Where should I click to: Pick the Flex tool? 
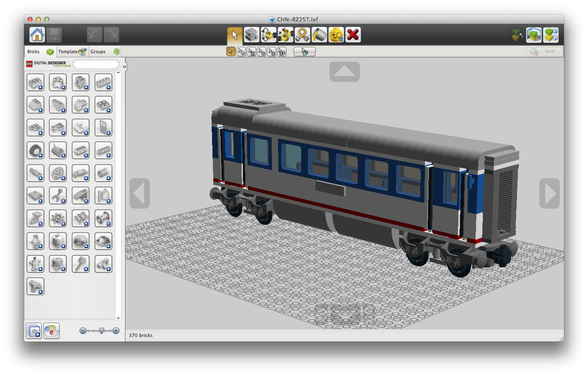[x=302, y=35]
